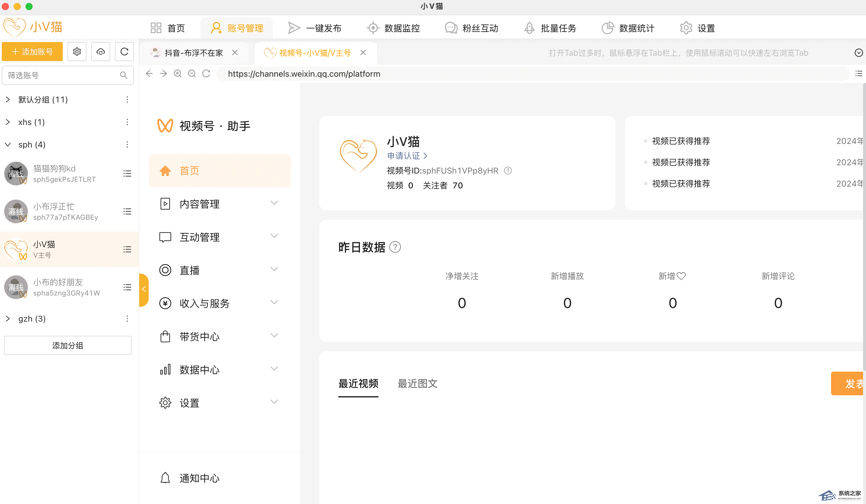This screenshot has width=866, height=504.
Task: Click the 小V猫 profile avatar
Action: (358, 154)
